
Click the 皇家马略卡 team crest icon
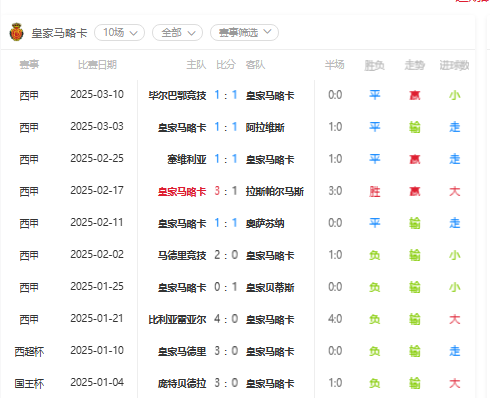[x=16, y=32]
